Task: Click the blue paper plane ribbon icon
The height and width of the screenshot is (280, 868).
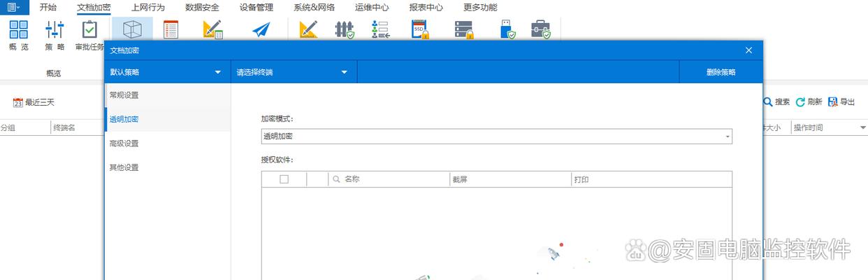Action: tap(261, 29)
